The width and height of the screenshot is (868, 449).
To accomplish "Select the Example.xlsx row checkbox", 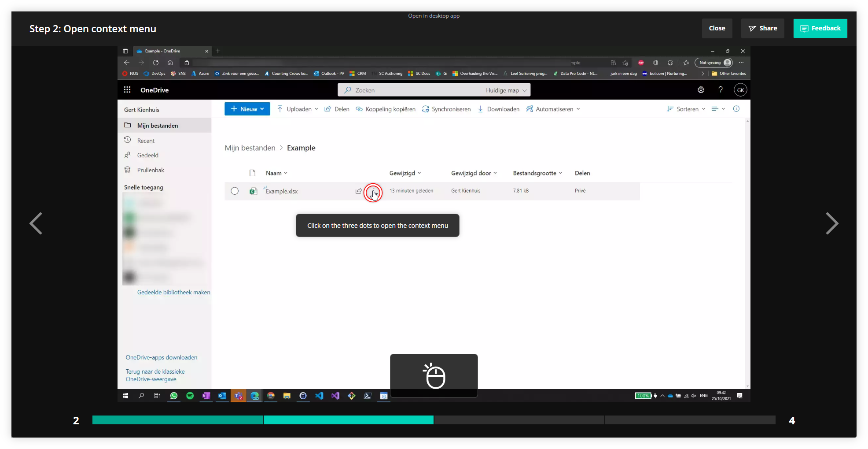I will (x=235, y=191).
